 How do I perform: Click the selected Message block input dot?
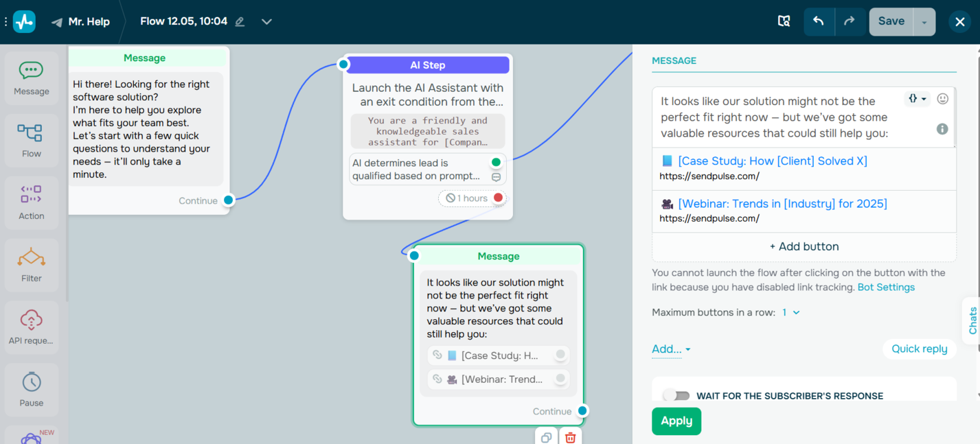[414, 255]
